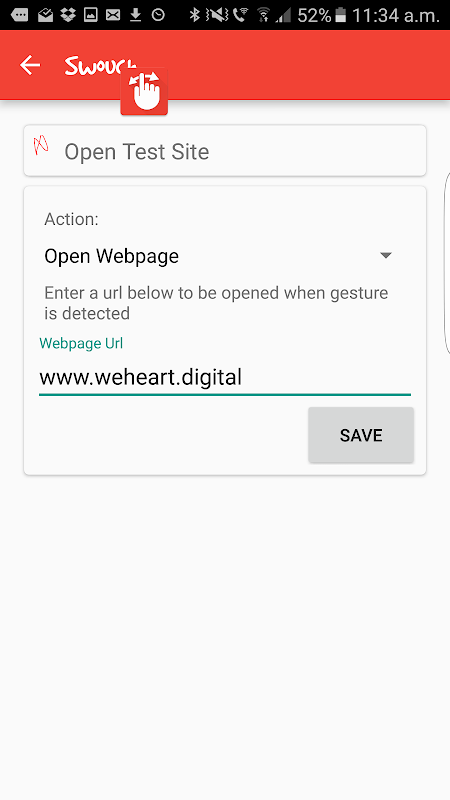Open the "Open Webpage" action selector
The image size is (450, 800).
click(218, 256)
